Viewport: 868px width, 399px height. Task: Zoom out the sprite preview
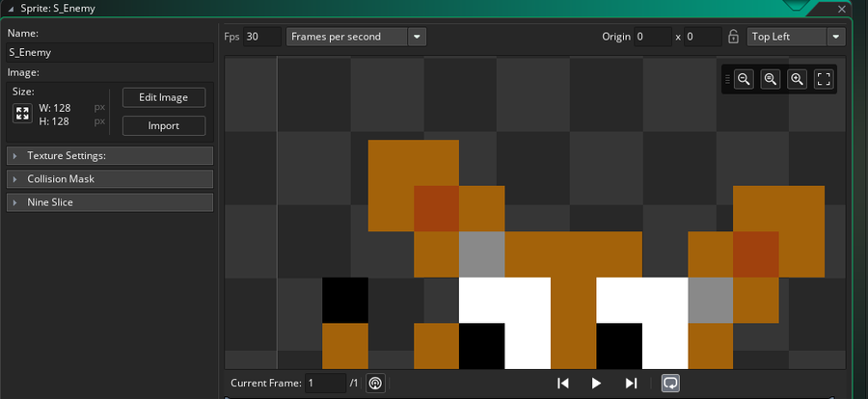tap(744, 79)
